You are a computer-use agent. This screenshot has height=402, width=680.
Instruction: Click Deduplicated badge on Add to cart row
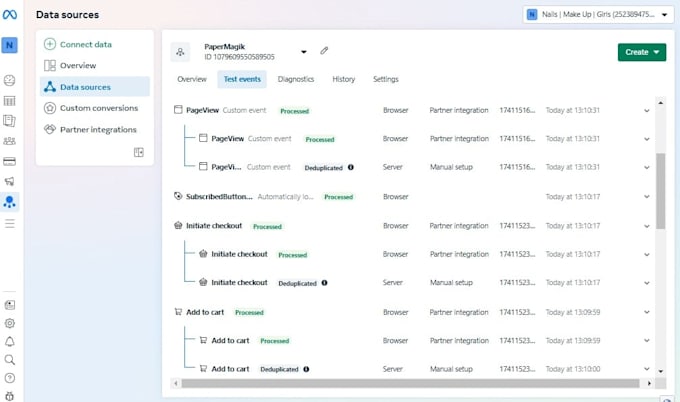tap(279, 369)
